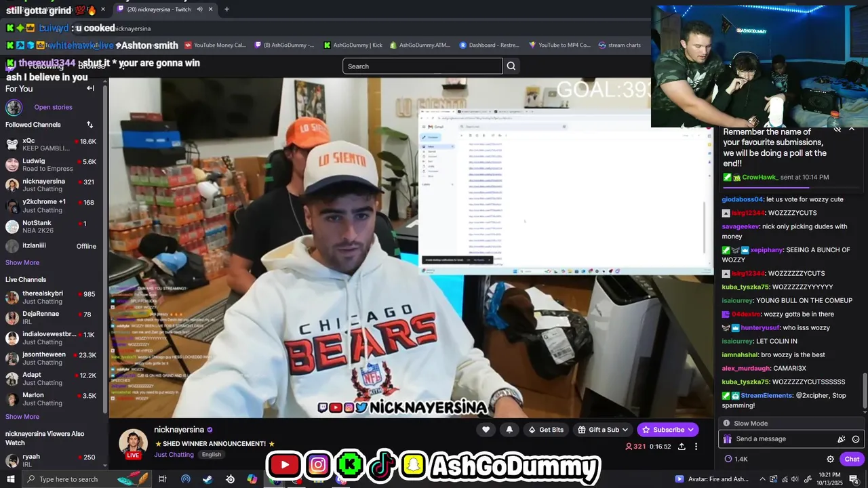Click the left sidebar scrollbar

105,251
